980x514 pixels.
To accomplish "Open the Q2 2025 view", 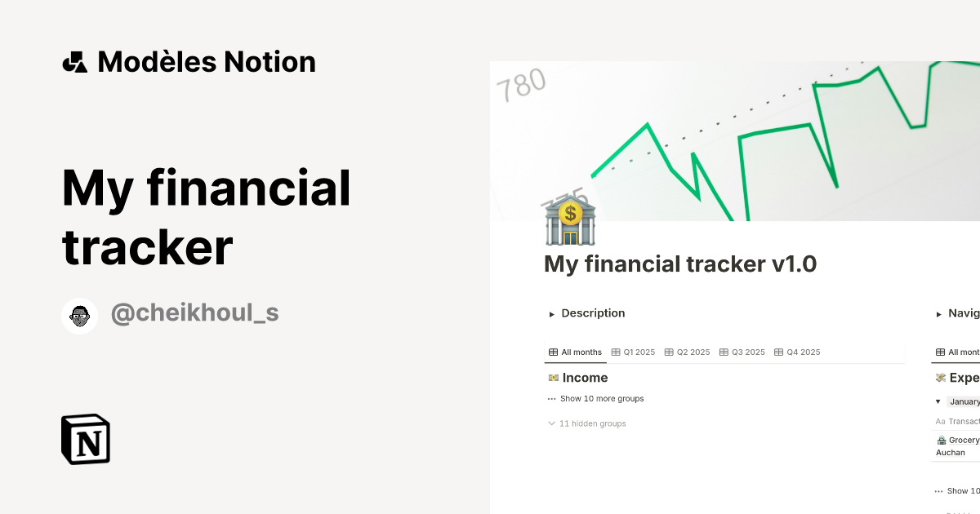I will (687, 352).
